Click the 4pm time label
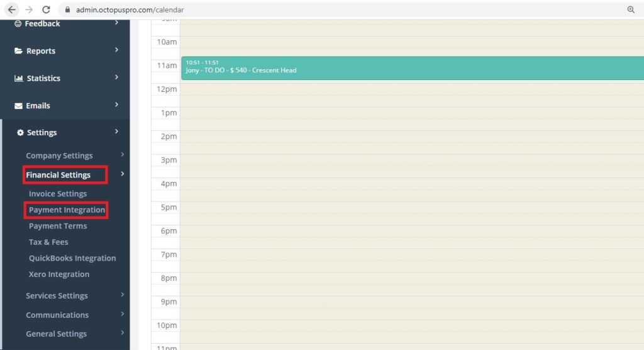Screen dimensions: 644x350 click(x=169, y=183)
